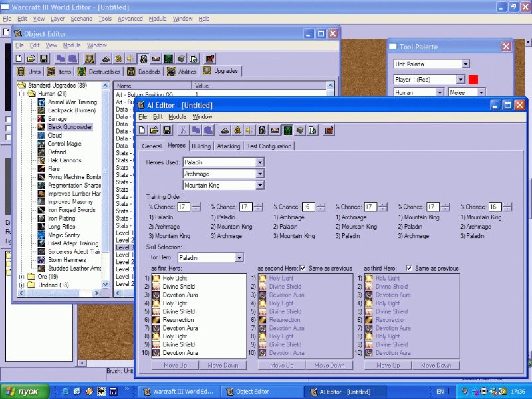Open the Unit Palette dropdown in Tool Palette
The image size is (532, 399).
[x=466, y=64]
